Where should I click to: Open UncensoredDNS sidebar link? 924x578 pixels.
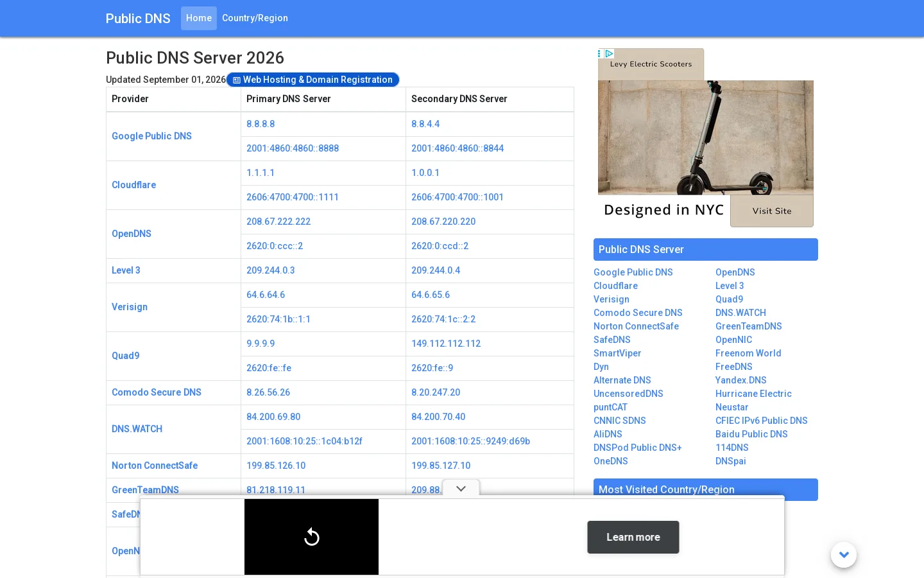pyautogui.click(x=628, y=394)
